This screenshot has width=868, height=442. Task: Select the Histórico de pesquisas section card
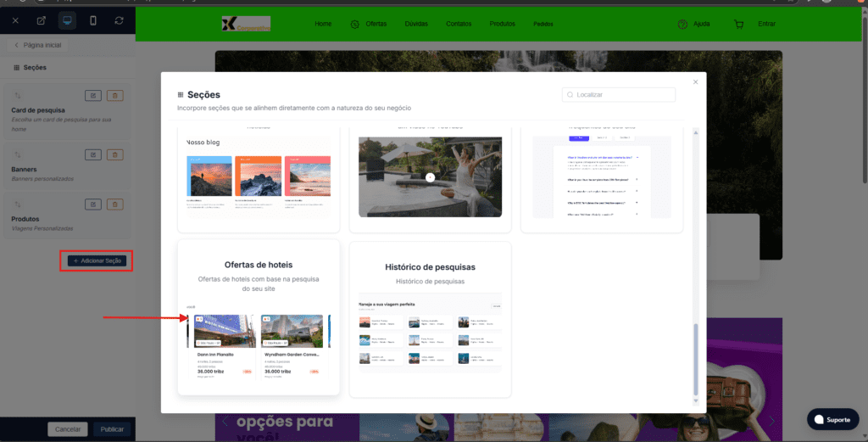tap(430, 320)
